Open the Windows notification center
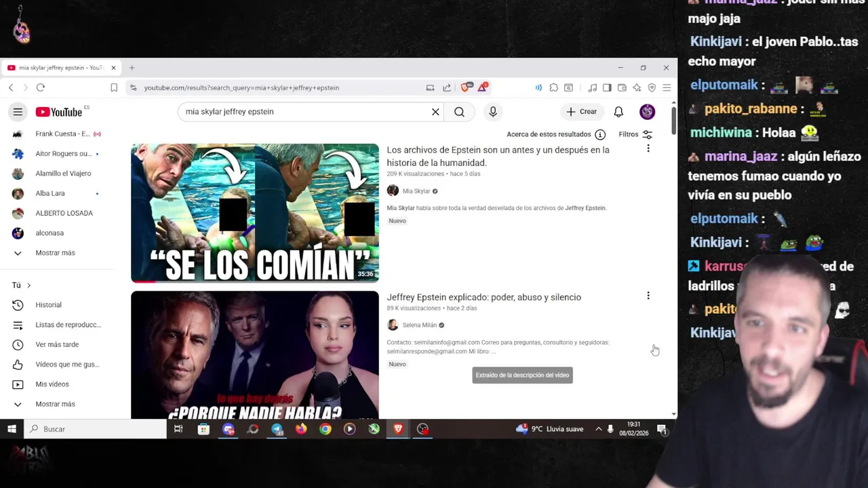The image size is (868, 488). (662, 429)
